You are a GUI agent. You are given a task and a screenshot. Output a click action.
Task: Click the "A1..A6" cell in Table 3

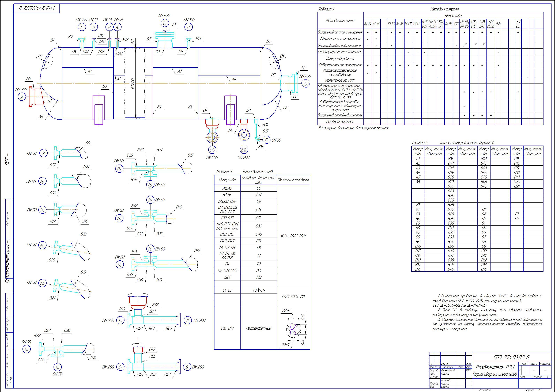pyautogui.click(x=227, y=188)
